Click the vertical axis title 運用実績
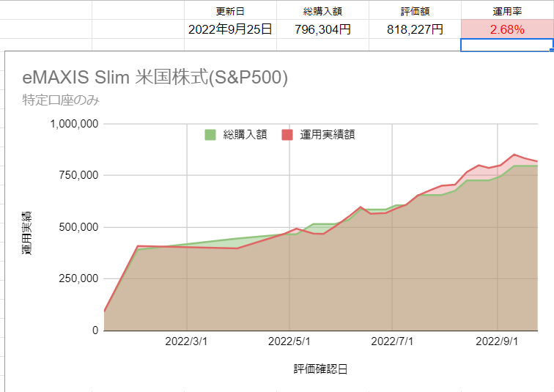 [x=27, y=233]
